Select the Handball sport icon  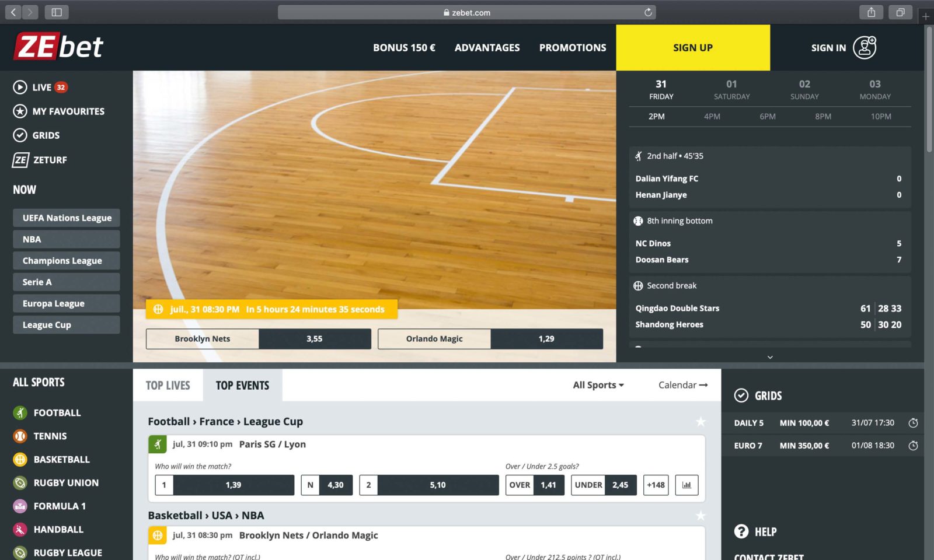point(19,529)
